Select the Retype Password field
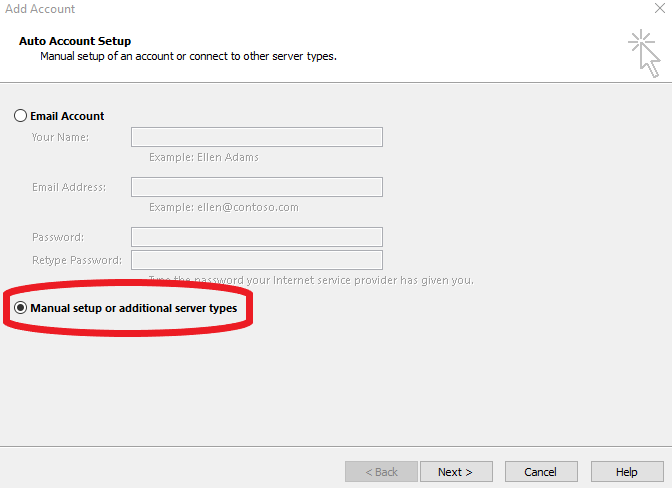Viewport: 672px width, 488px height. (x=256, y=260)
